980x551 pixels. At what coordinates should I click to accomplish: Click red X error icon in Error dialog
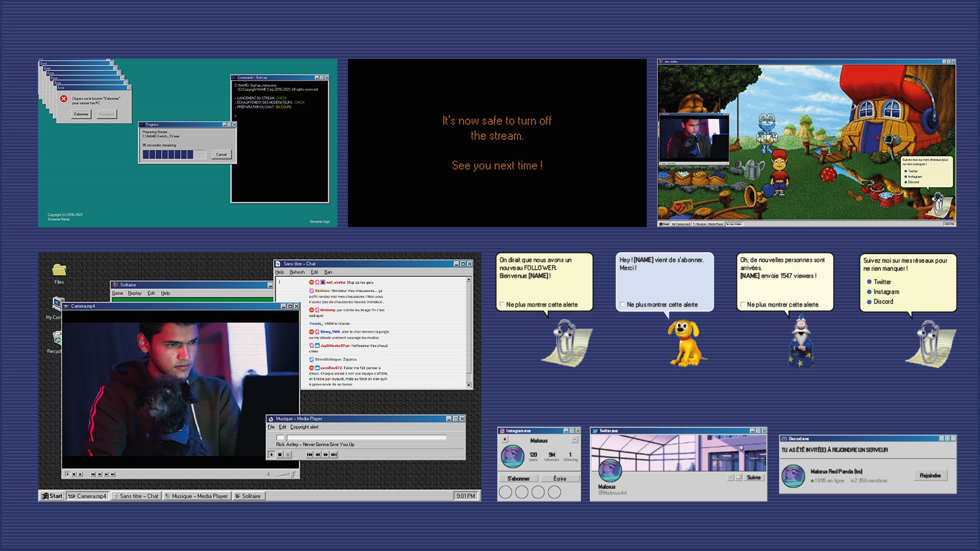click(64, 99)
